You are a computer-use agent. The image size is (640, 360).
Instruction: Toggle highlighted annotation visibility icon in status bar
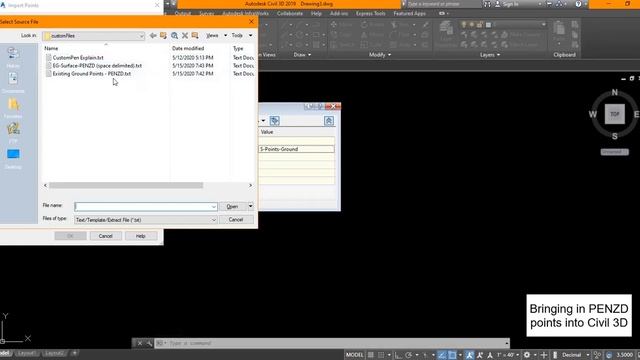[470, 355]
